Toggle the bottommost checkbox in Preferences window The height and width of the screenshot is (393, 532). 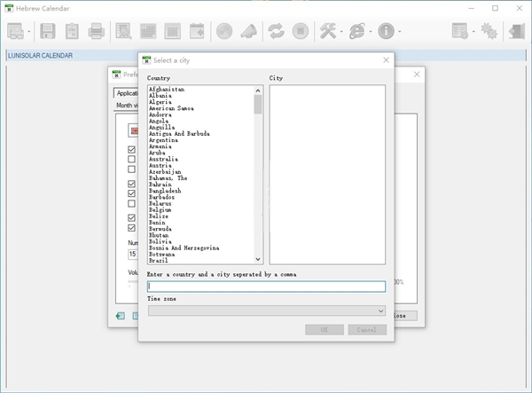coord(132,228)
